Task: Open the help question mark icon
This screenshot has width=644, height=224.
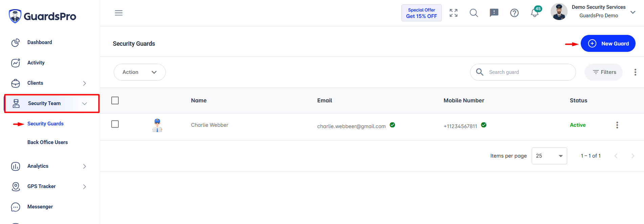Action: pos(514,13)
